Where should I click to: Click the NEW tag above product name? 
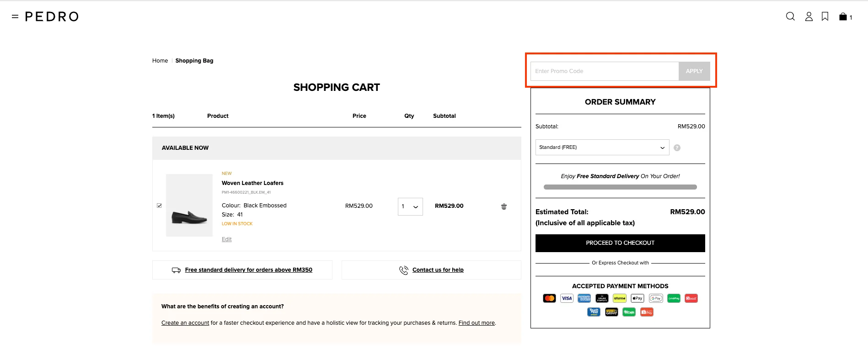pyautogui.click(x=227, y=174)
